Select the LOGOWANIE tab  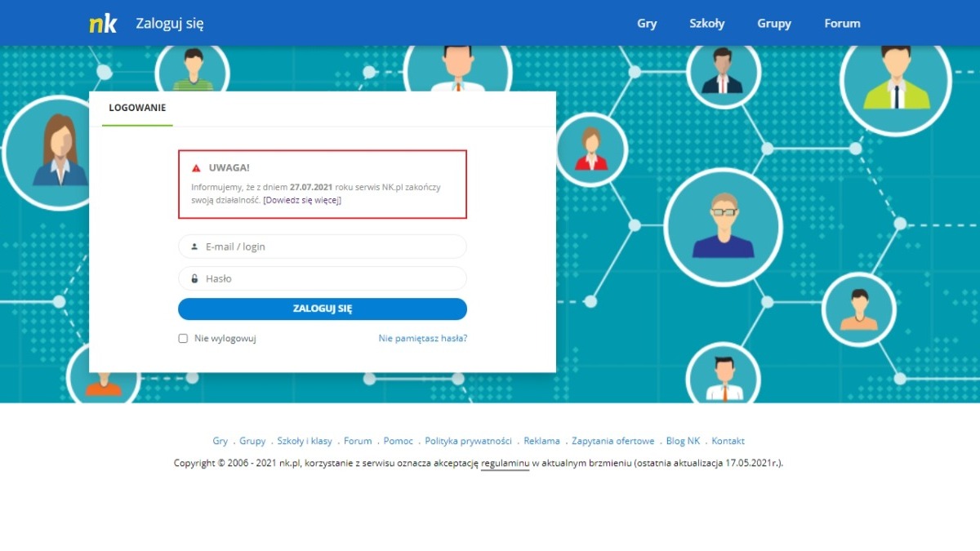[x=137, y=108]
